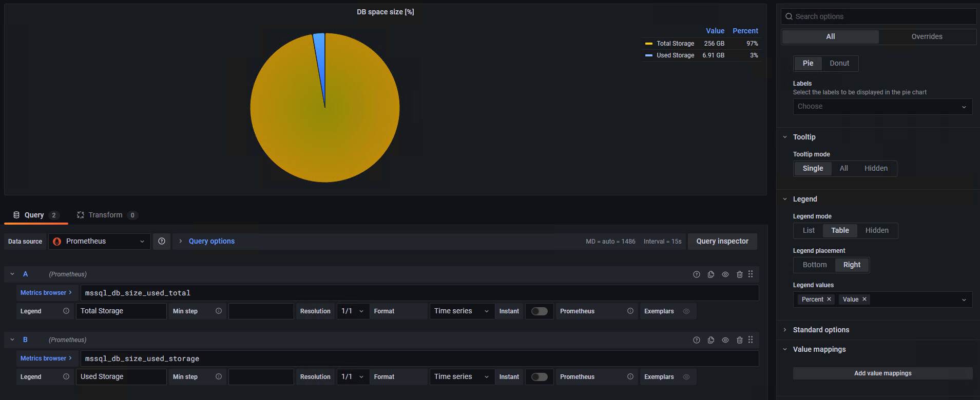Open Metrics browser for query B

click(x=47, y=358)
